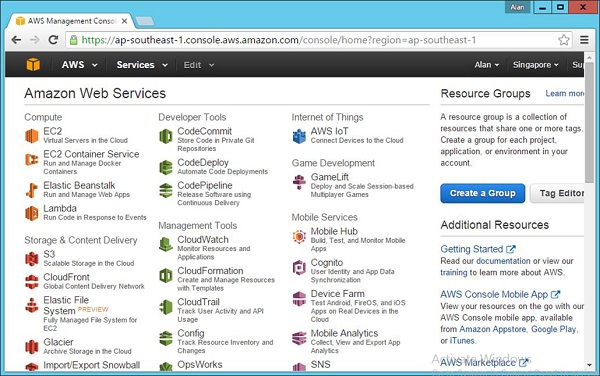Click the CodeDeploy icon

pos(166,167)
